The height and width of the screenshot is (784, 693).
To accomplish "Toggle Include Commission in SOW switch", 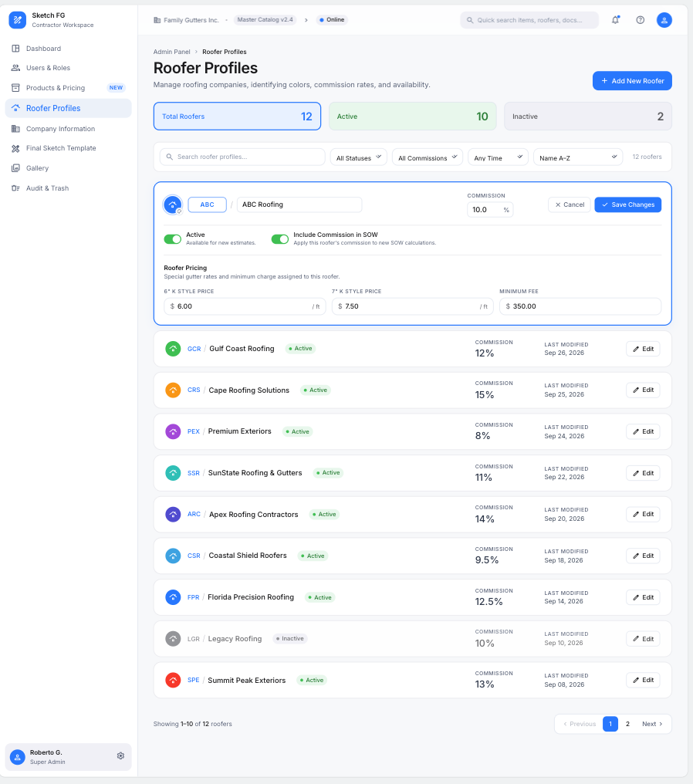I will tap(280, 239).
